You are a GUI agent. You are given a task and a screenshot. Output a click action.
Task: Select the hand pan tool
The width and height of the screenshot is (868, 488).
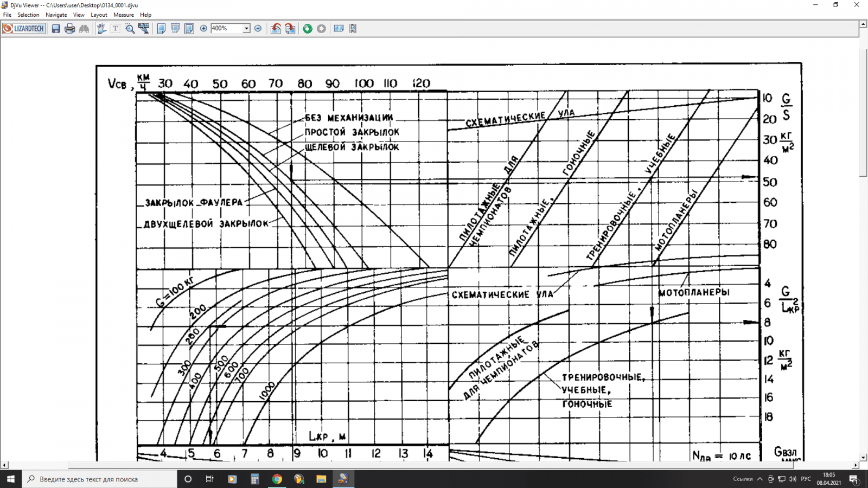[101, 29]
